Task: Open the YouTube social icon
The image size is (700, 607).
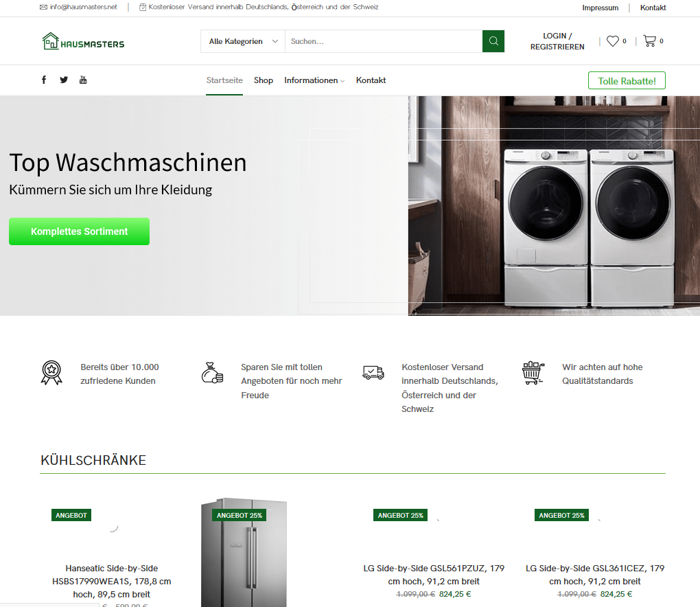Action: coord(83,80)
